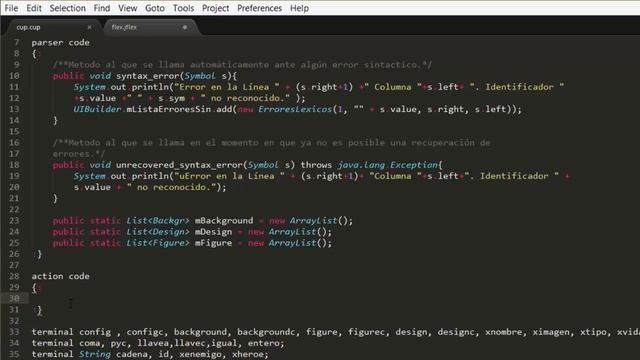Viewport: 640px width, 360px height.
Task: Click 'ErroresLexicos' class name
Action: (x=295, y=109)
